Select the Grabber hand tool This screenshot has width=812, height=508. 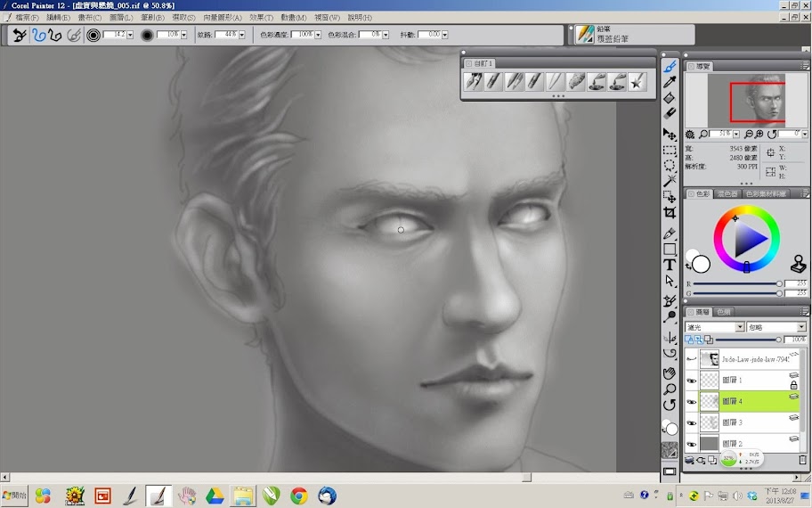(x=670, y=373)
